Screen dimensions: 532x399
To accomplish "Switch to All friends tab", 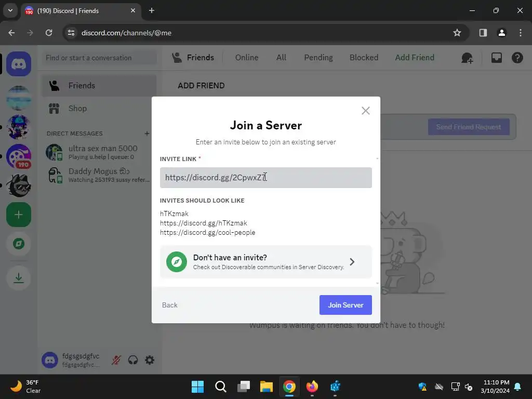I will point(281,58).
